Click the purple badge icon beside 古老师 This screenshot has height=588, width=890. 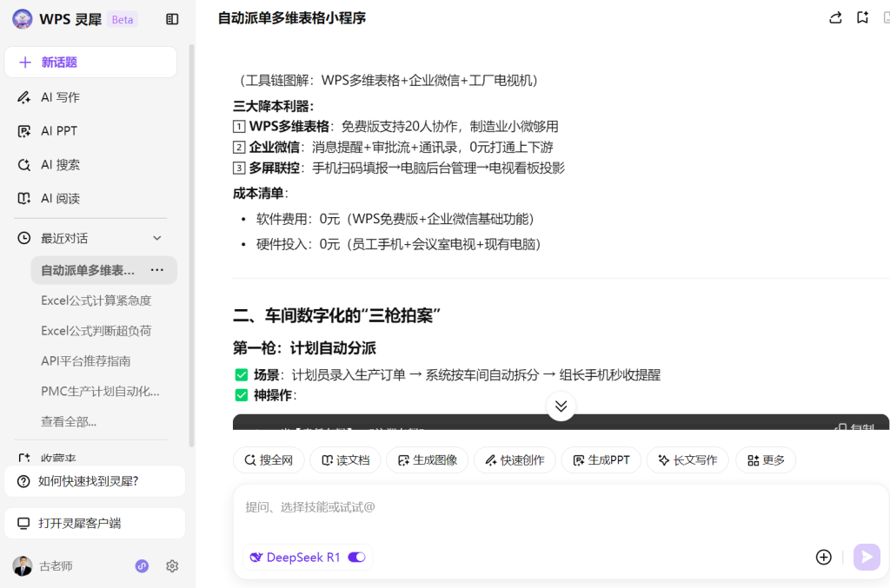(142, 566)
